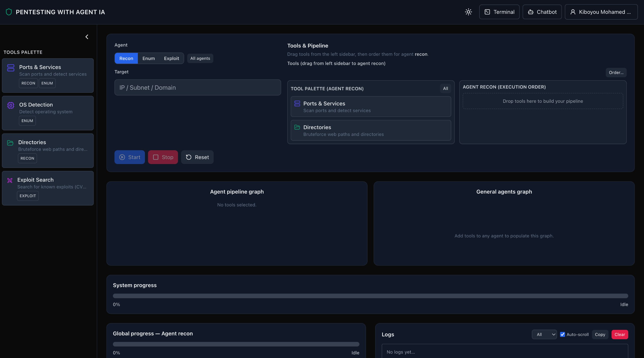Open the Order... options
644x358 pixels.
point(616,73)
